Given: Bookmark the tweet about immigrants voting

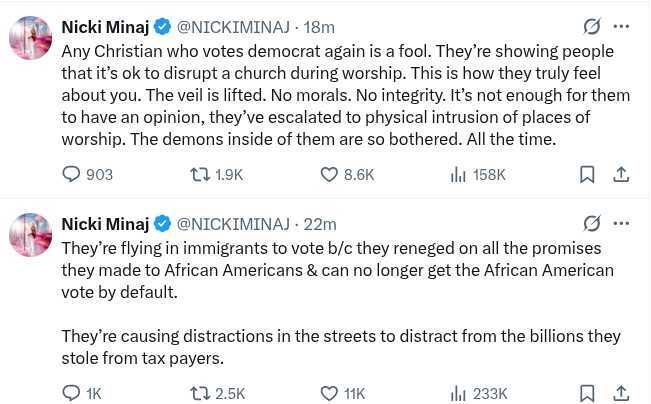Looking at the screenshot, I should click(x=587, y=393).
